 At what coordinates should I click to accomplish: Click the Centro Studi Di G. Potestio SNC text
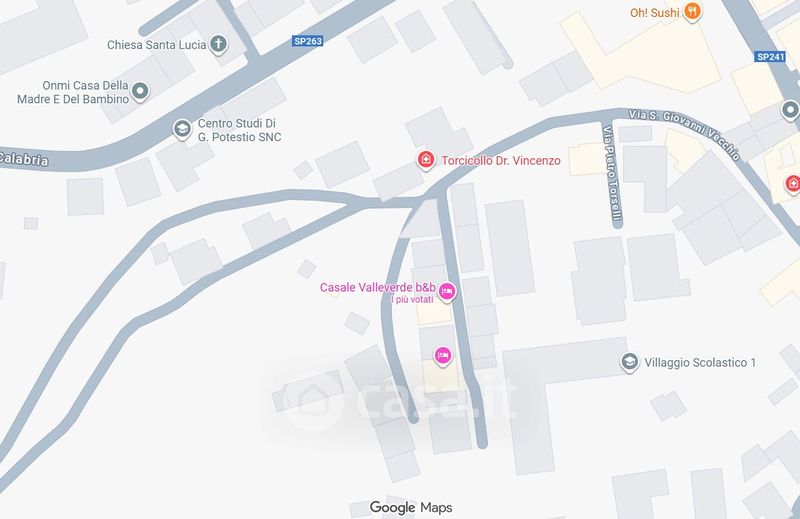pyautogui.click(x=239, y=130)
